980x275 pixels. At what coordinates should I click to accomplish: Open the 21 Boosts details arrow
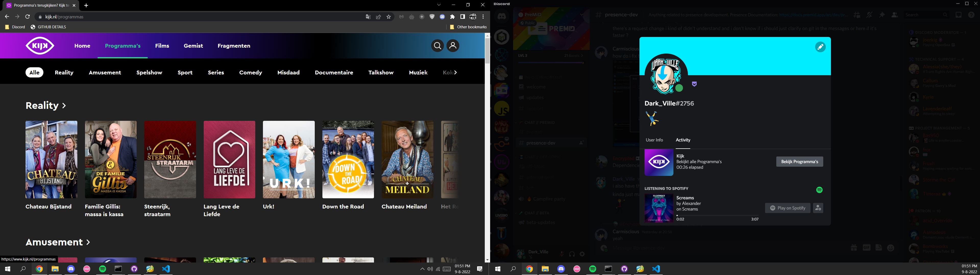coord(582,56)
